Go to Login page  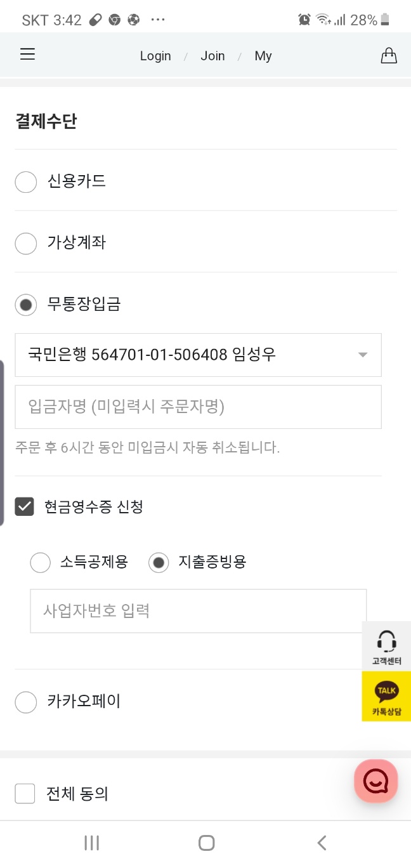[155, 56]
